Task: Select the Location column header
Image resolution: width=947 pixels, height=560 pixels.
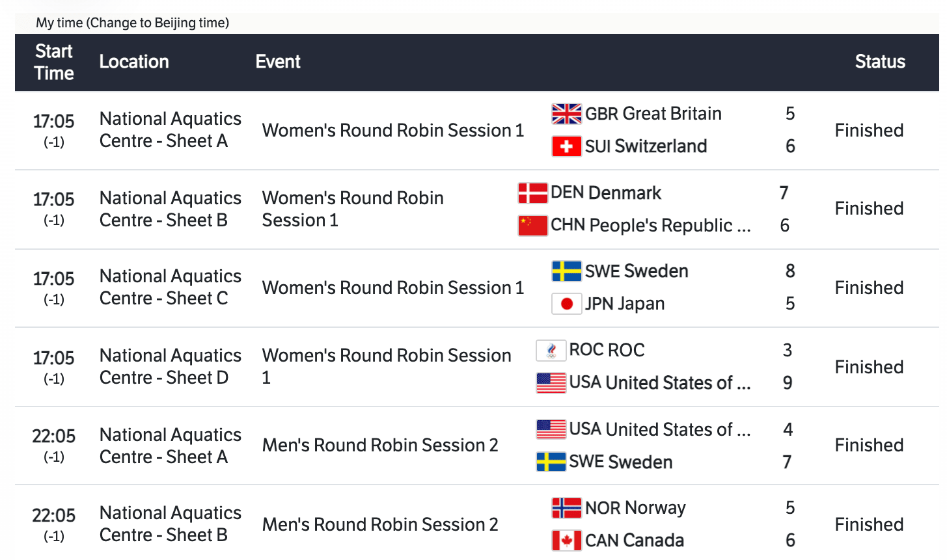Action: click(x=134, y=62)
